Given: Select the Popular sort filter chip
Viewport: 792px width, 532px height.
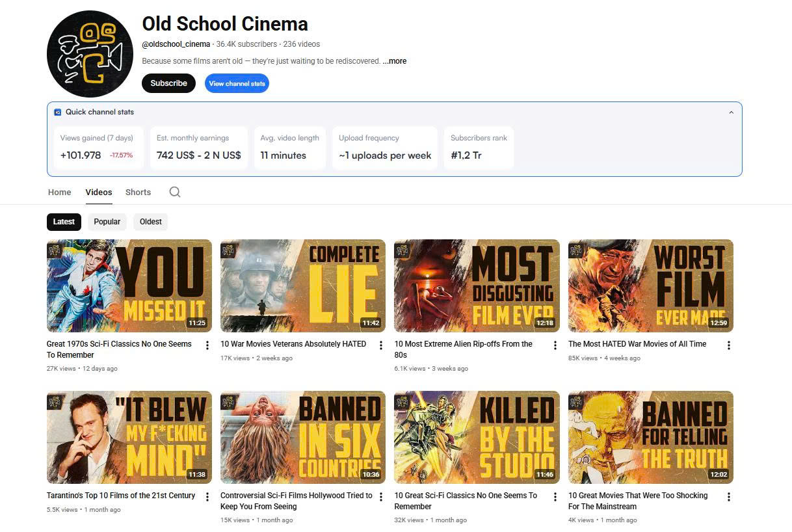Looking at the screenshot, I should 107,222.
